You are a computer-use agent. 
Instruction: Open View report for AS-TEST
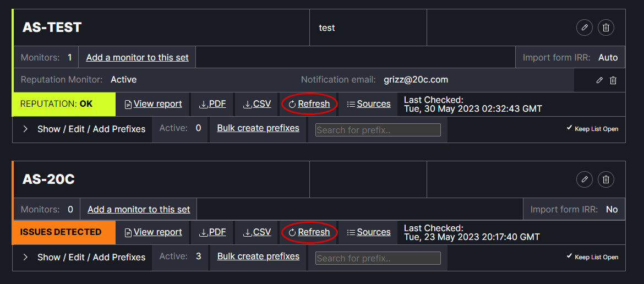(x=153, y=104)
